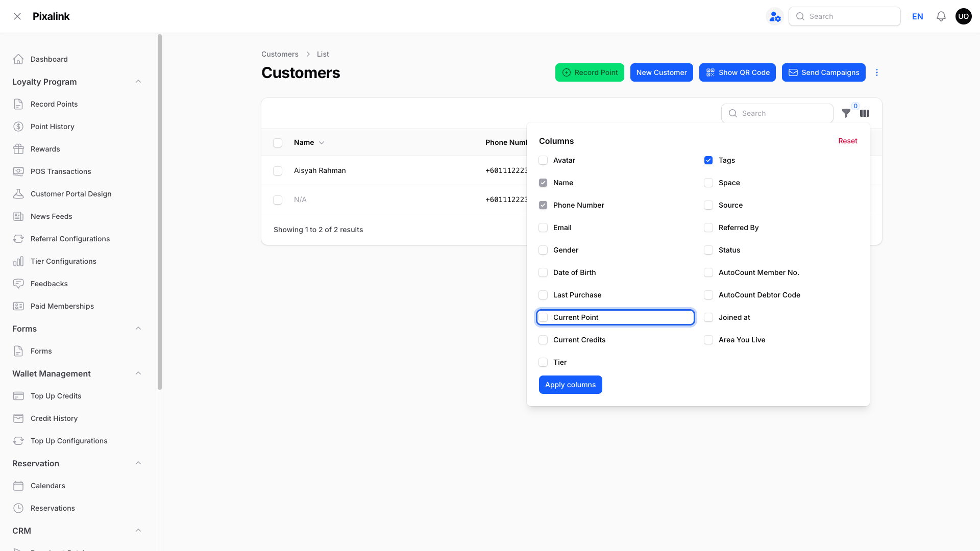
Task: Enable the Avatar column checkbox
Action: pyautogui.click(x=543, y=160)
